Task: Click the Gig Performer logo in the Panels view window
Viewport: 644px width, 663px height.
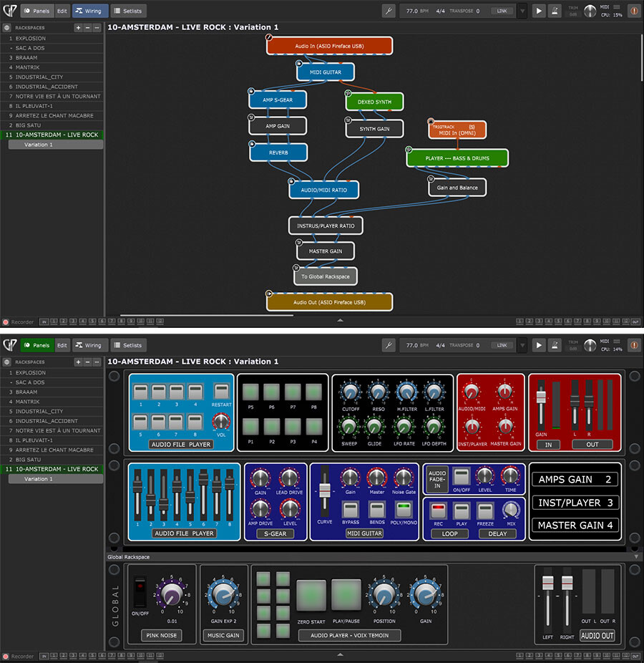Action: (x=10, y=345)
